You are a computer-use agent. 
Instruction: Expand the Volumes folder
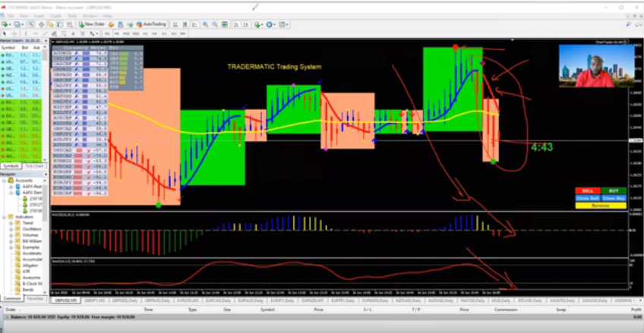[11, 235]
